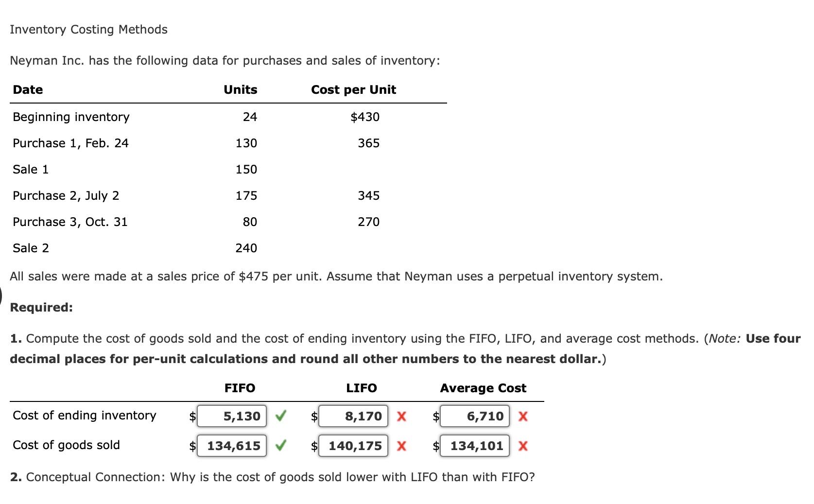
Task: Click the Average Cost column header
Action: click(483, 388)
